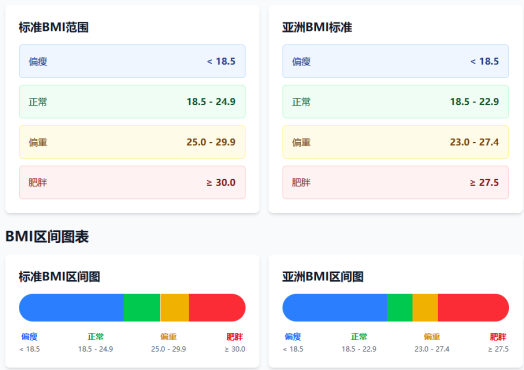This screenshot has height=370, width=524.
Task: Select the 肥胖 ≥ 30.0 row
Action: [132, 182]
